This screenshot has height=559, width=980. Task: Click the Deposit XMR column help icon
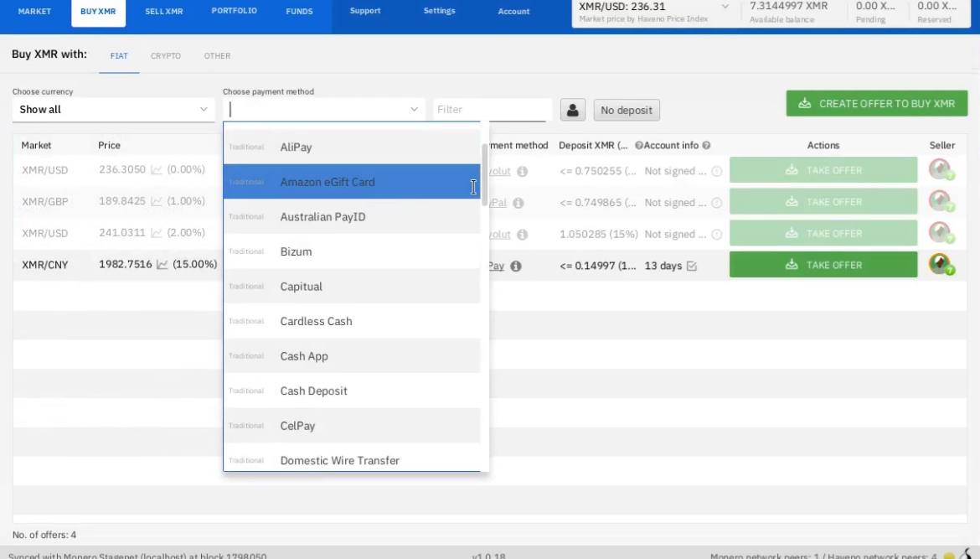click(x=639, y=146)
